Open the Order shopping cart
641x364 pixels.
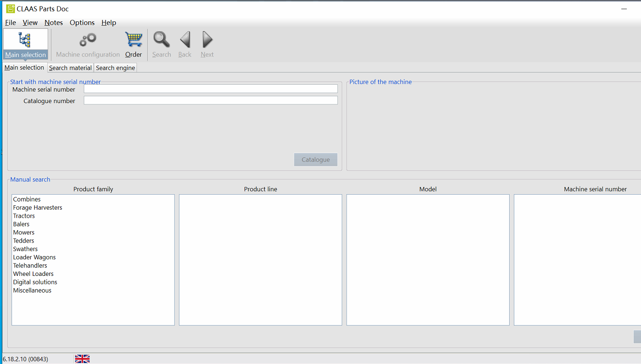tap(134, 44)
